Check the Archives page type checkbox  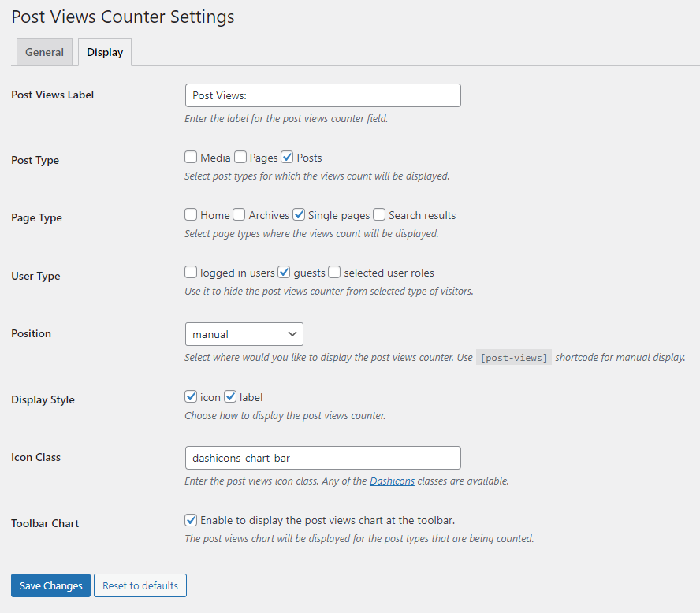click(x=239, y=214)
